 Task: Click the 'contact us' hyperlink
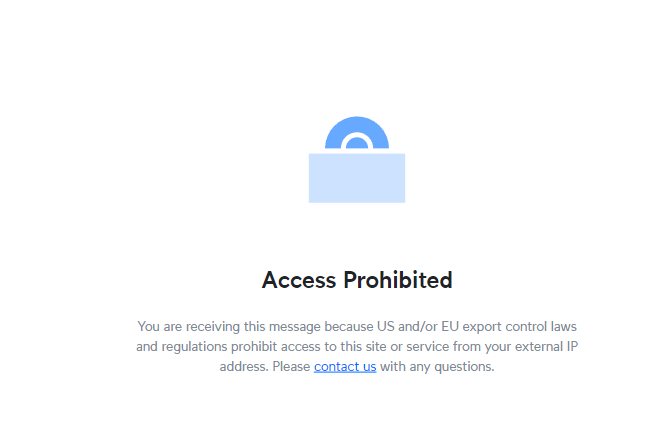coord(345,366)
